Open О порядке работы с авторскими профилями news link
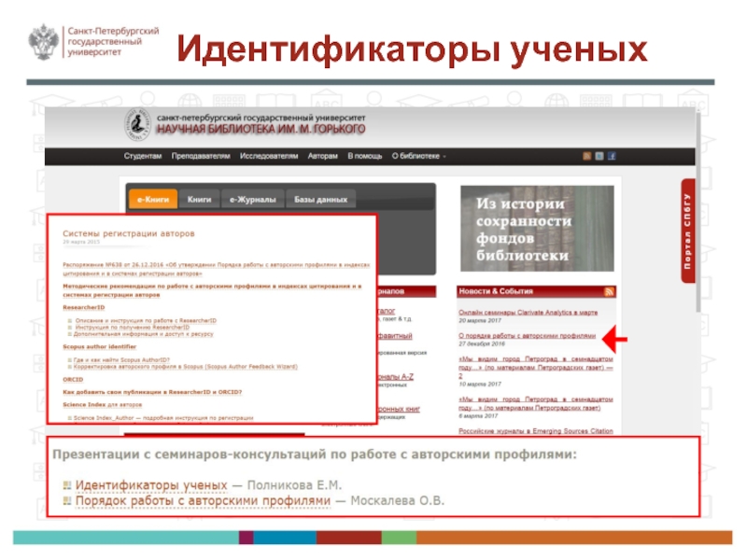This screenshot has height=560, width=747. click(527, 336)
